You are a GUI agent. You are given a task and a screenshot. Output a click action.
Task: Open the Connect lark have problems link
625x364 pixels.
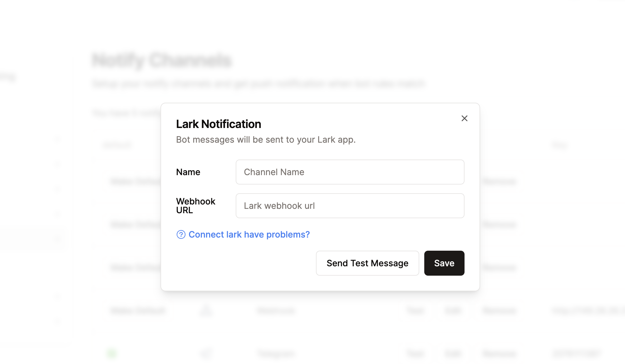[249, 234]
